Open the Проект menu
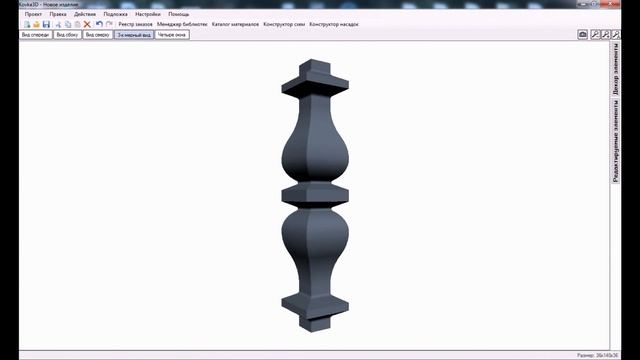This screenshot has height=360, width=640. [33, 14]
